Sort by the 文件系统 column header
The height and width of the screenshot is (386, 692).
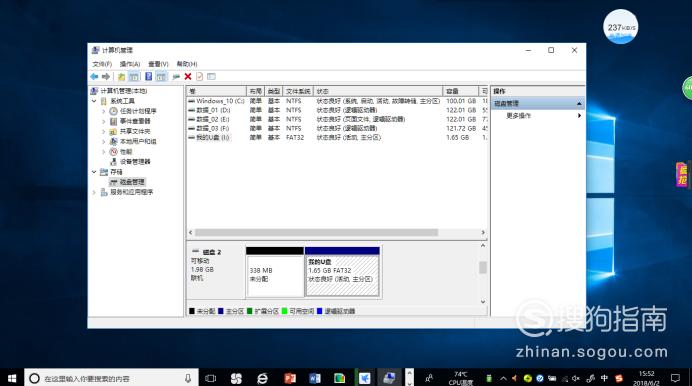[x=298, y=91]
